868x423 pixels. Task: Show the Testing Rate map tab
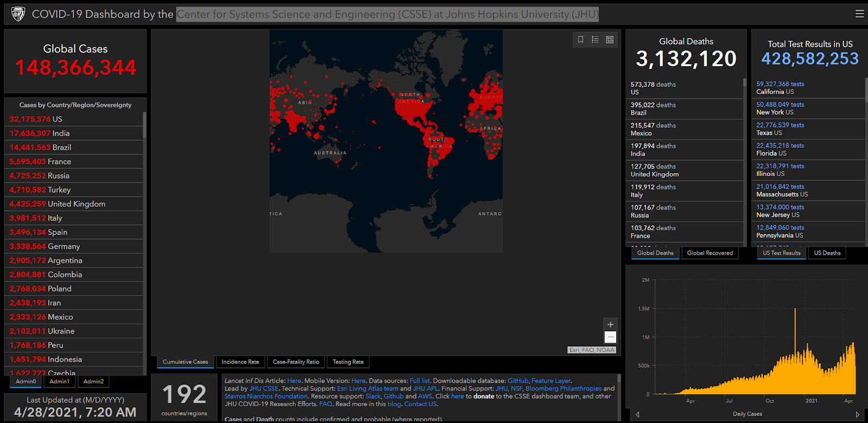(x=348, y=362)
